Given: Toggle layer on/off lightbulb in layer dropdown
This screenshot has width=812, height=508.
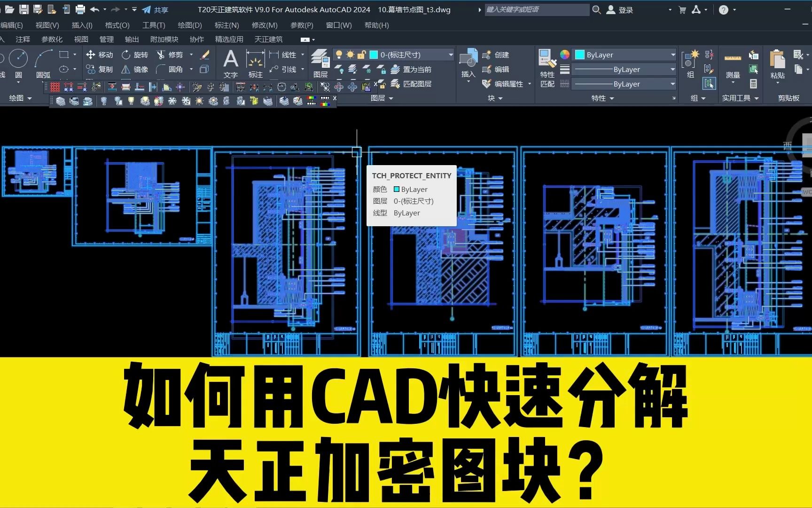Looking at the screenshot, I should [338, 55].
